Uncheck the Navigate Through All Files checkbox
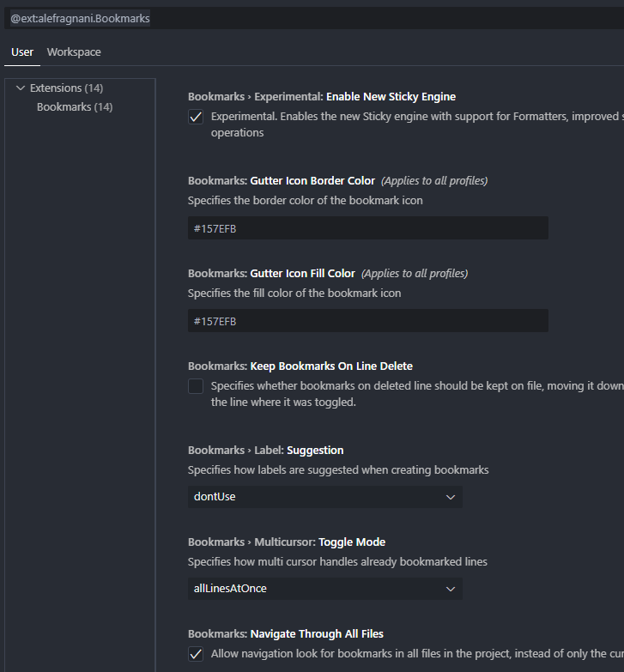 click(196, 654)
